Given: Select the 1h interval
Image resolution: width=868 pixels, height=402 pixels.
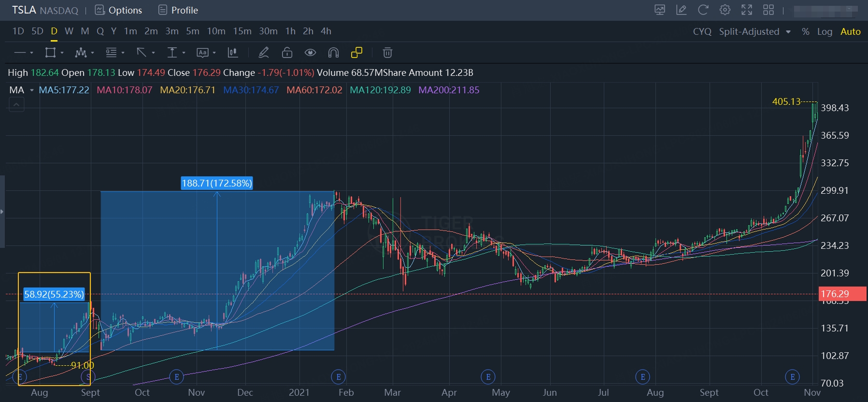Looking at the screenshot, I should tap(290, 31).
